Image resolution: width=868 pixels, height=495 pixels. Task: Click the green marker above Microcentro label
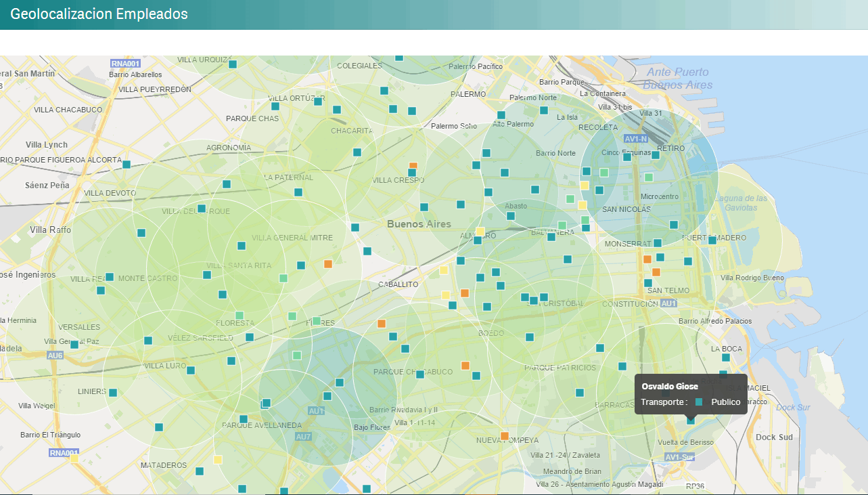click(649, 177)
